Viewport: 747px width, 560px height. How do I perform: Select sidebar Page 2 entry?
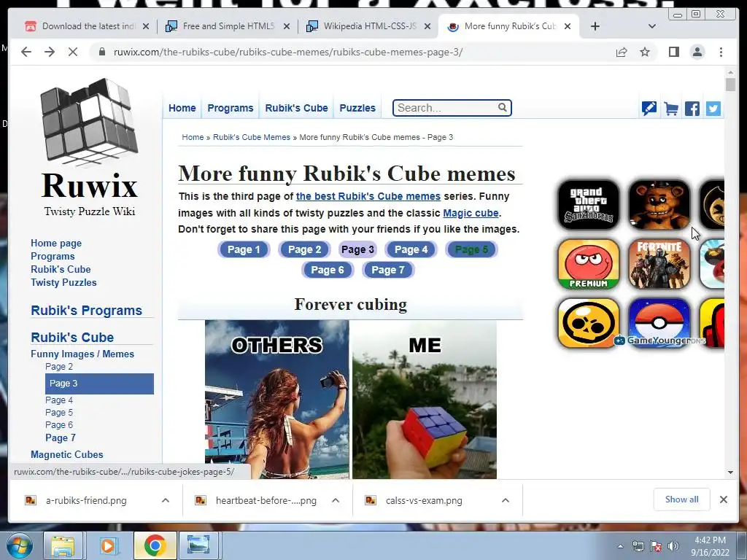coord(59,367)
